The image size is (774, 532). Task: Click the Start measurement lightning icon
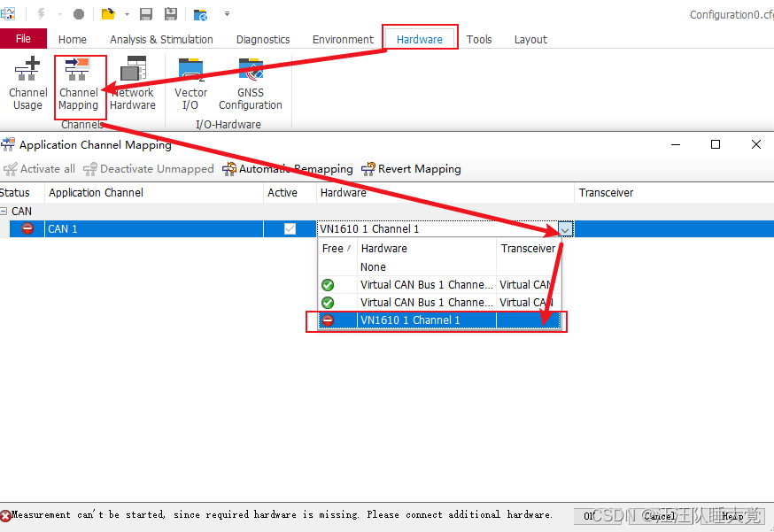[x=41, y=14]
